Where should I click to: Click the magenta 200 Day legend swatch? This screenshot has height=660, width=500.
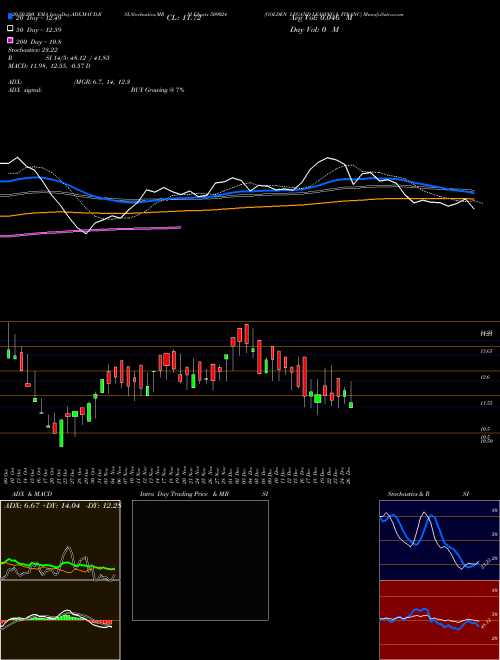(10, 40)
